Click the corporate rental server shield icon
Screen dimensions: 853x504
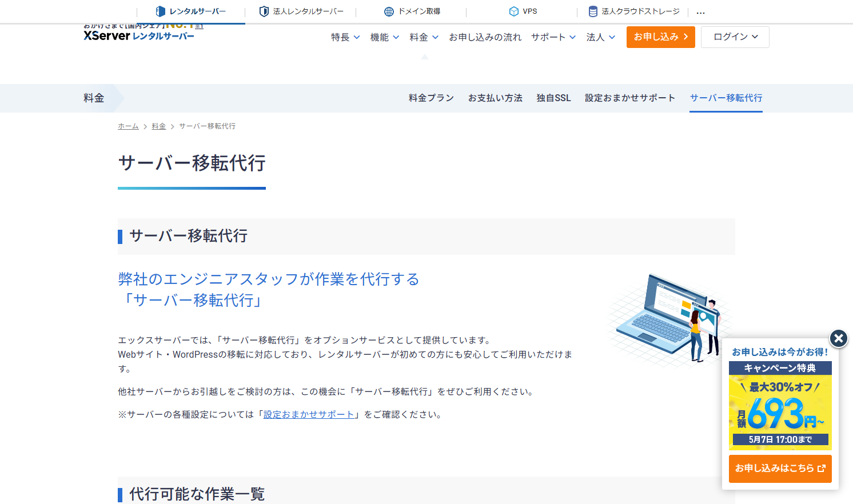point(264,11)
